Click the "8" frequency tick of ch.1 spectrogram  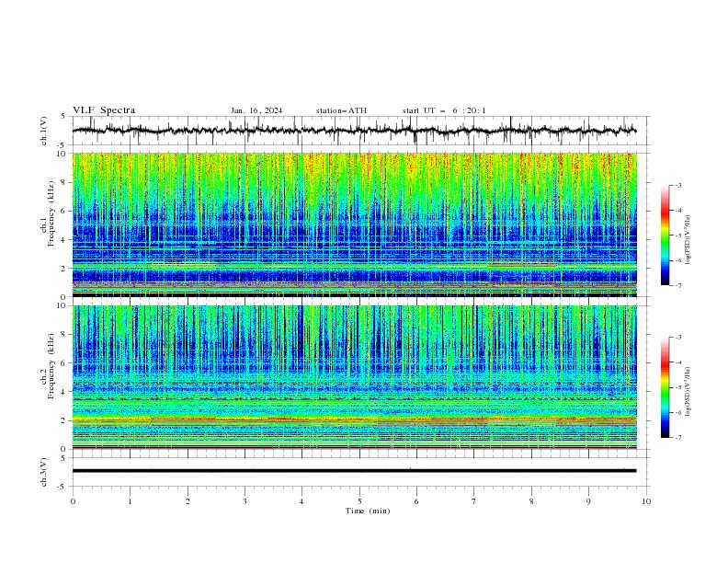(x=64, y=182)
